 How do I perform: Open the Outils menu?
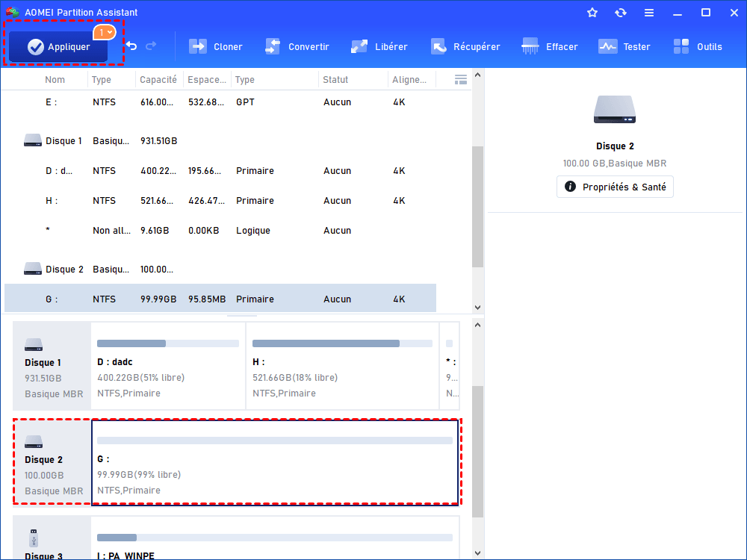coord(698,46)
